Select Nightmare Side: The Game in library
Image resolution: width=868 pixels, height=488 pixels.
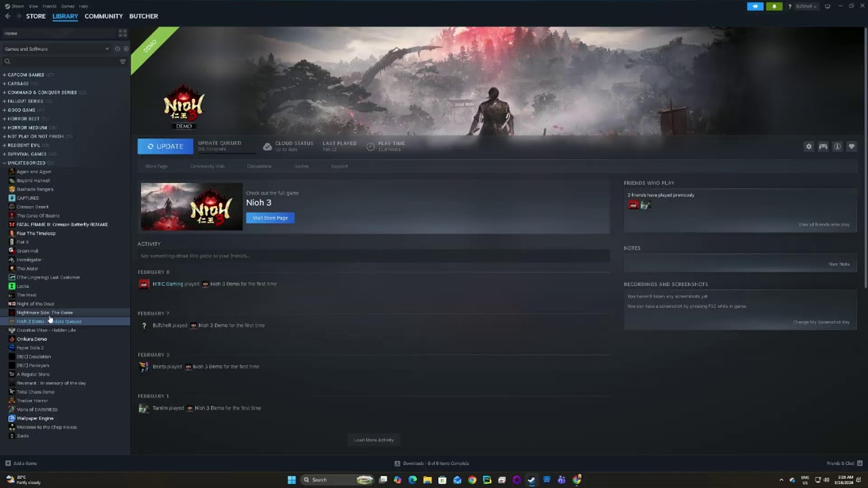45,312
